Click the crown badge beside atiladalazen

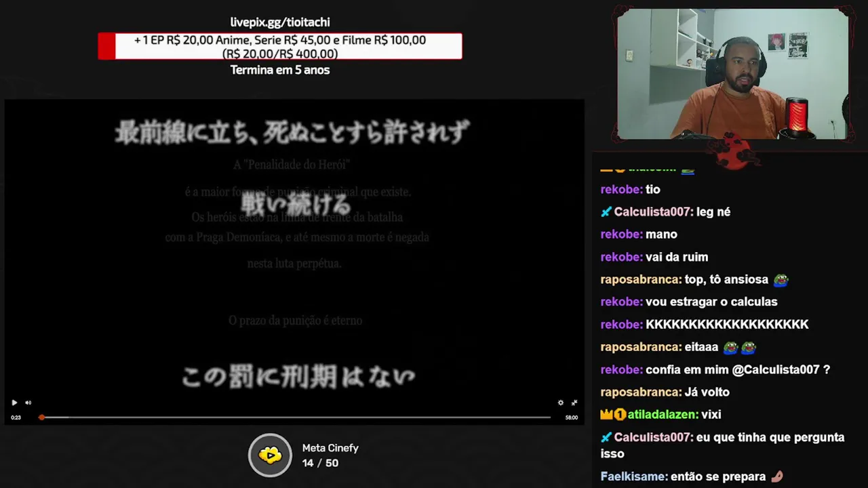tap(607, 414)
